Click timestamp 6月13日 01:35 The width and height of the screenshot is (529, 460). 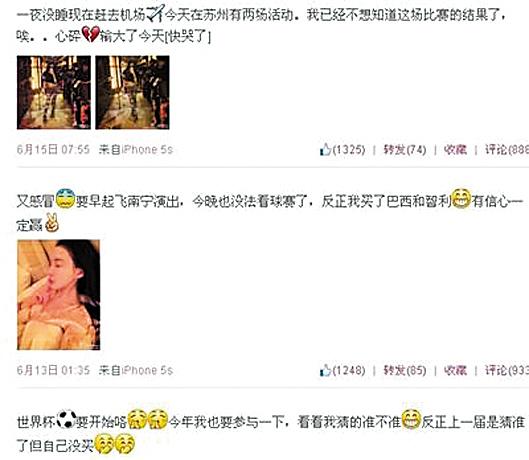click(x=53, y=371)
